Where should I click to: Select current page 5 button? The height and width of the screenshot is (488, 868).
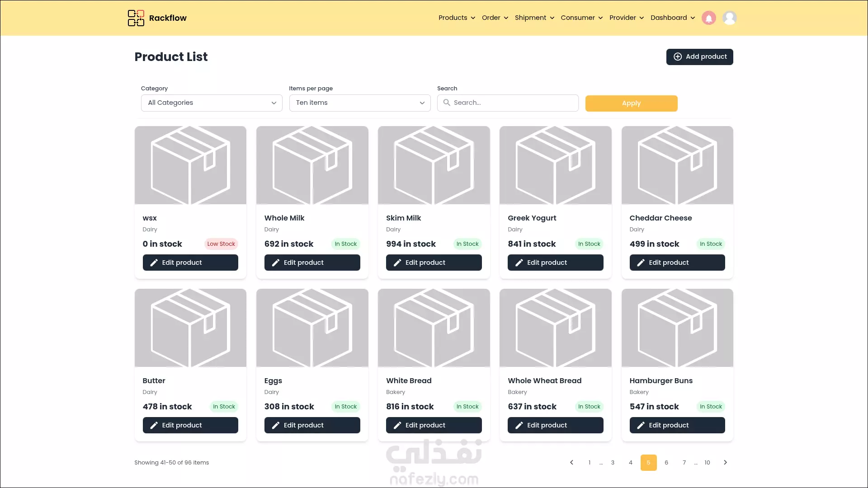648,462
